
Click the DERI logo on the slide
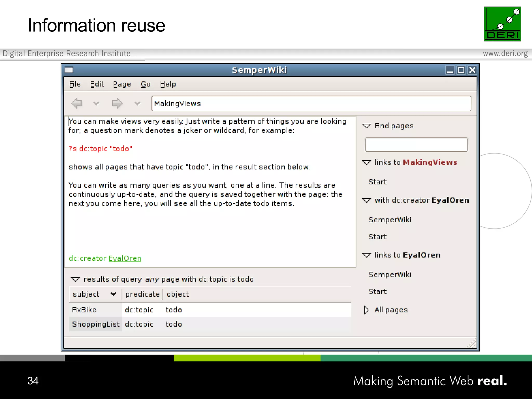pyautogui.click(x=502, y=24)
